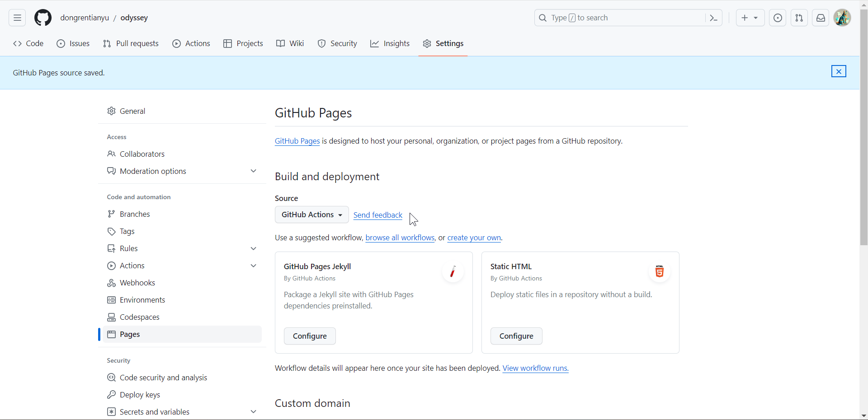Follow the 'browse all workflows' link
The image size is (868, 420).
tap(400, 238)
